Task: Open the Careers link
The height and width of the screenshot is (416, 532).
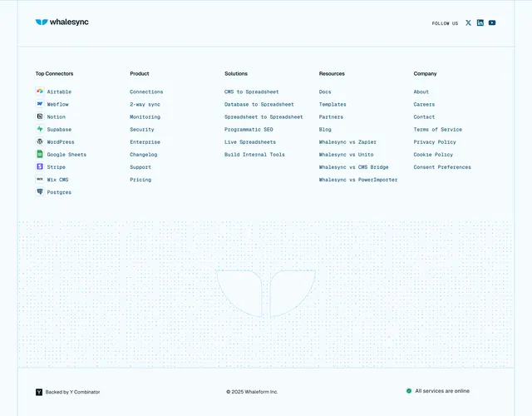Action: pyautogui.click(x=424, y=104)
